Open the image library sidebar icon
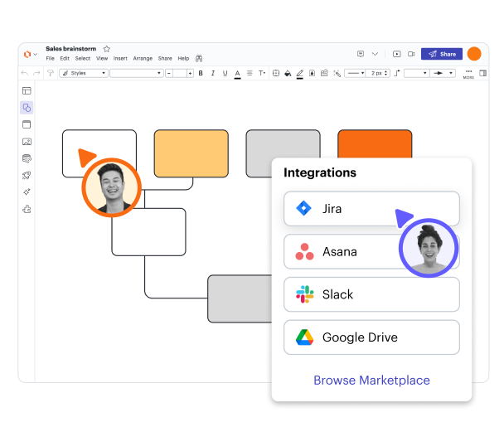The height and width of the screenshot is (422, 504). click(x=27, y=142)
